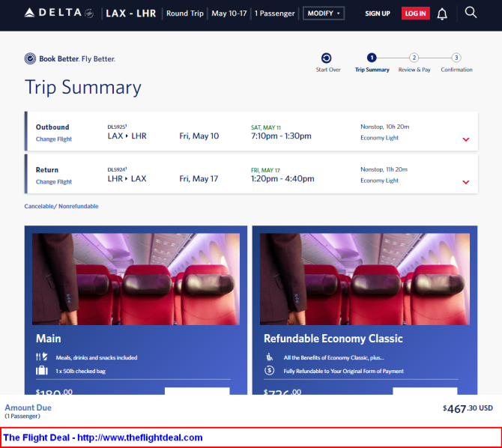502x448 pixels.
Task: Expand Outbound flight details chevron
Action: [x=466, y=139]
